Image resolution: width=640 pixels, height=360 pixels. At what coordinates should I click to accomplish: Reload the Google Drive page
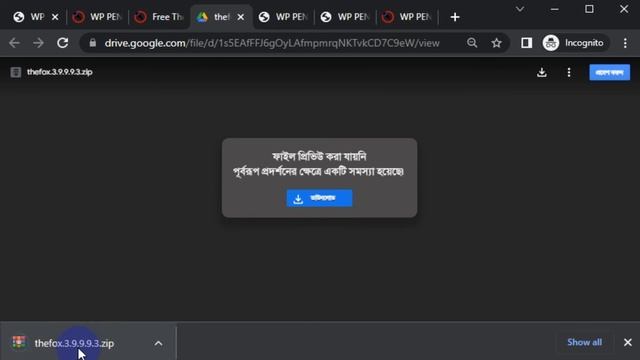pos(62,43)
